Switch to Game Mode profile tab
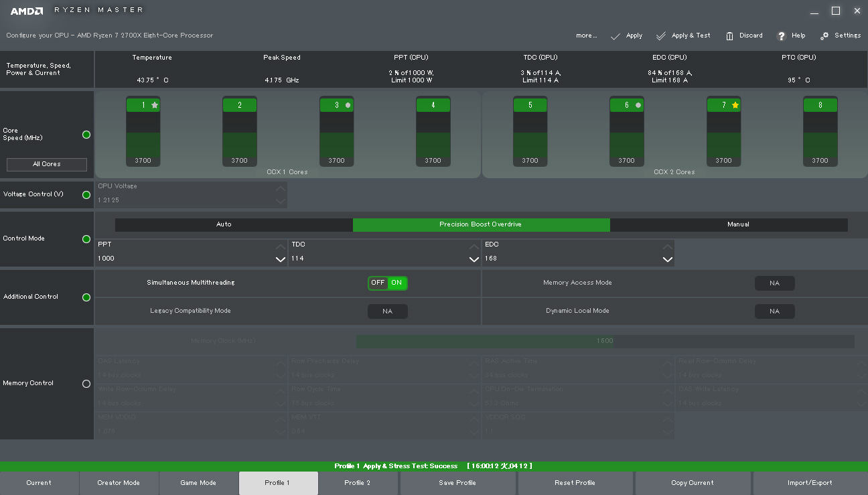 point(198,483)
